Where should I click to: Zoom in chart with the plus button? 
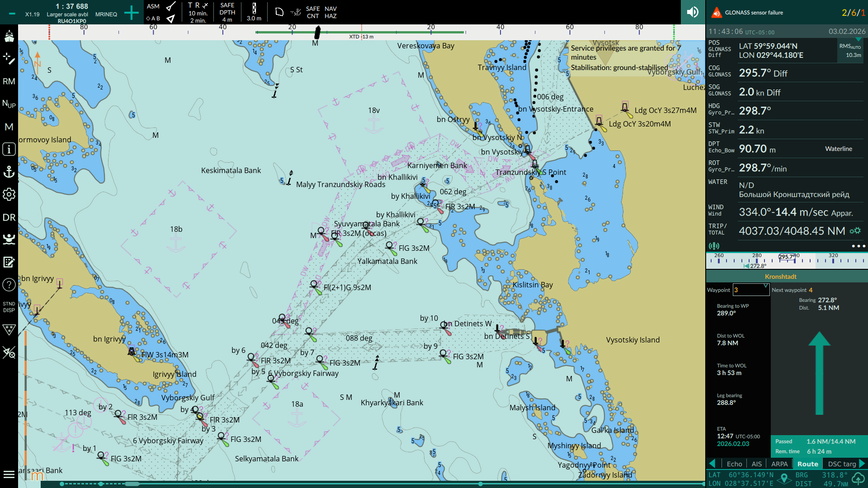131,13
